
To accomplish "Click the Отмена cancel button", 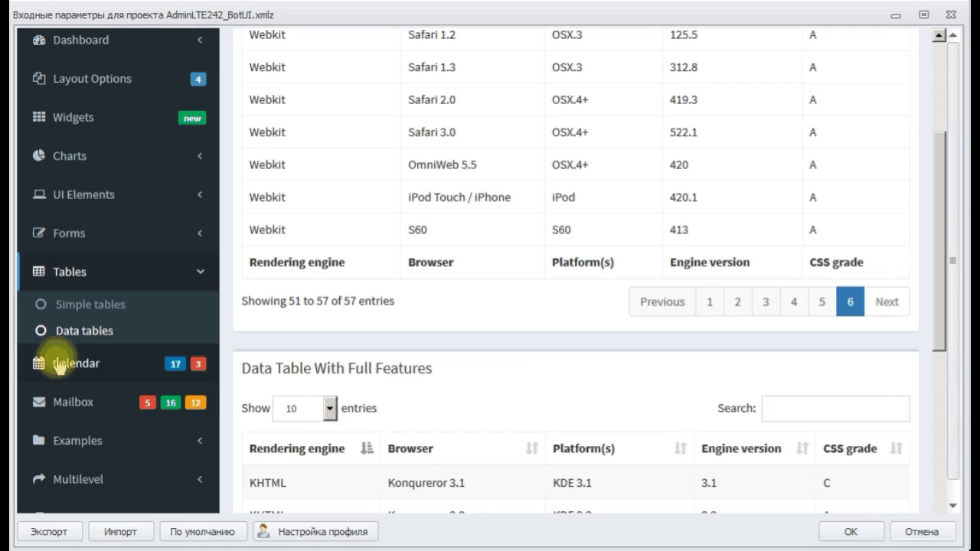I will (922, 532).
